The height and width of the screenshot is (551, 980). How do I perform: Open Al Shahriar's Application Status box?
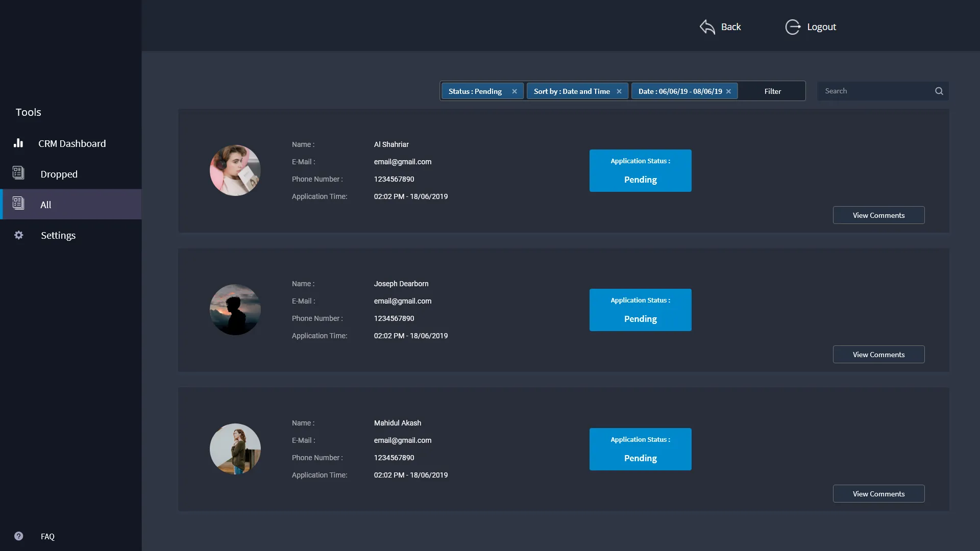(x=640, y=171)
